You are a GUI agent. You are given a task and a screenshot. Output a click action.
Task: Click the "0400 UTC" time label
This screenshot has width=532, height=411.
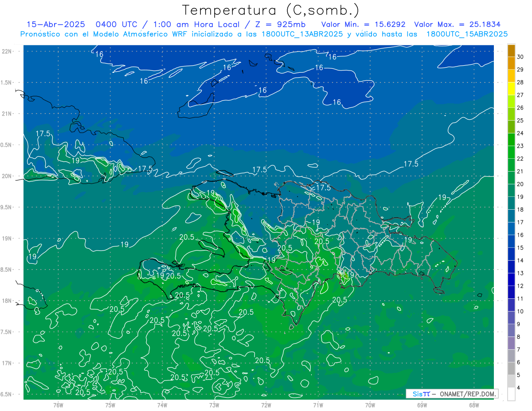click(117, 24)
